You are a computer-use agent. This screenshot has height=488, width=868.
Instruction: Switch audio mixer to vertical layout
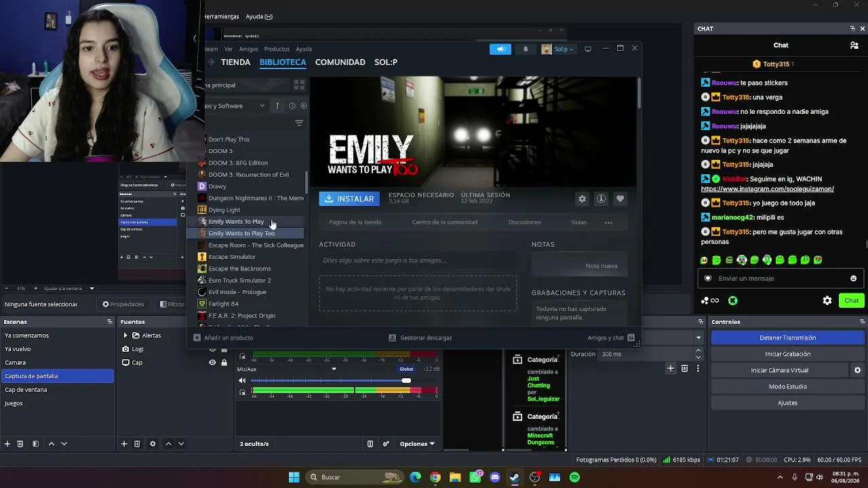point(370,444)
